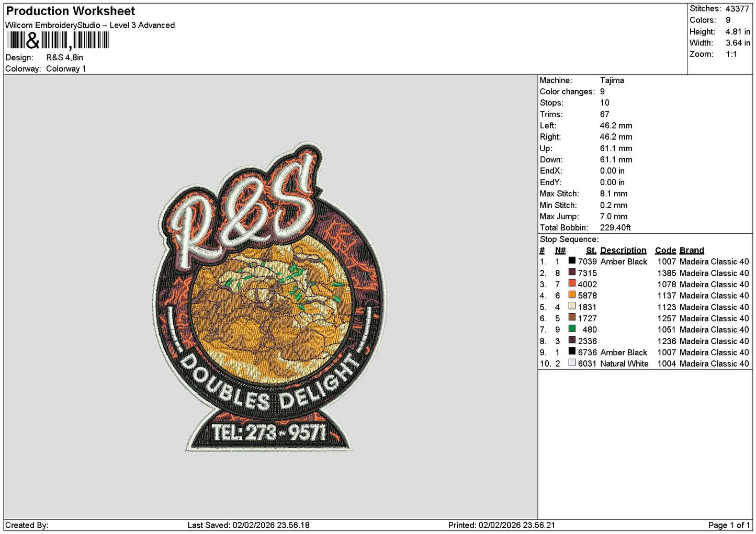Screen dimensions: 756x534
Task: Click the Colorway 1 value
Action: pyautogui.click(x=66, y=69)
